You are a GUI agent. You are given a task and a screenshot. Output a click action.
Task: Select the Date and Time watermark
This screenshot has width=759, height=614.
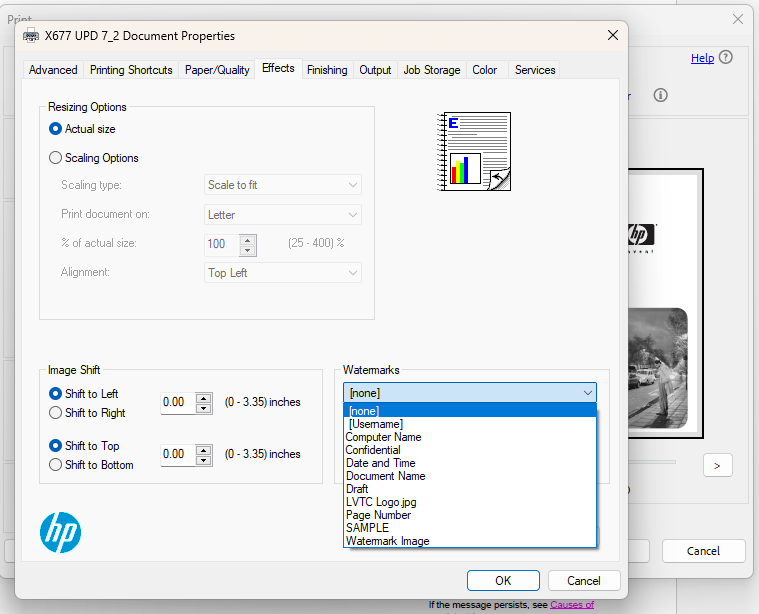pyautogui.click(x=470, y=463)
